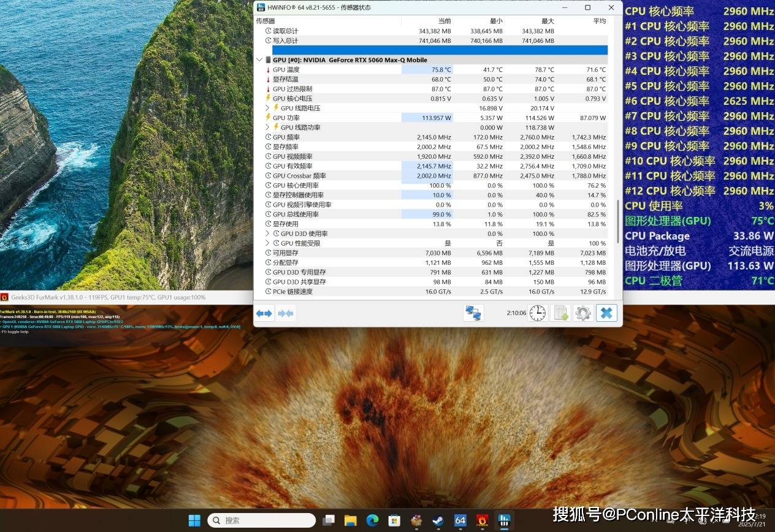This screenshot has height=532, width=775.
Task: Click the shrink columns arrows icon
Action: point(285,313)
